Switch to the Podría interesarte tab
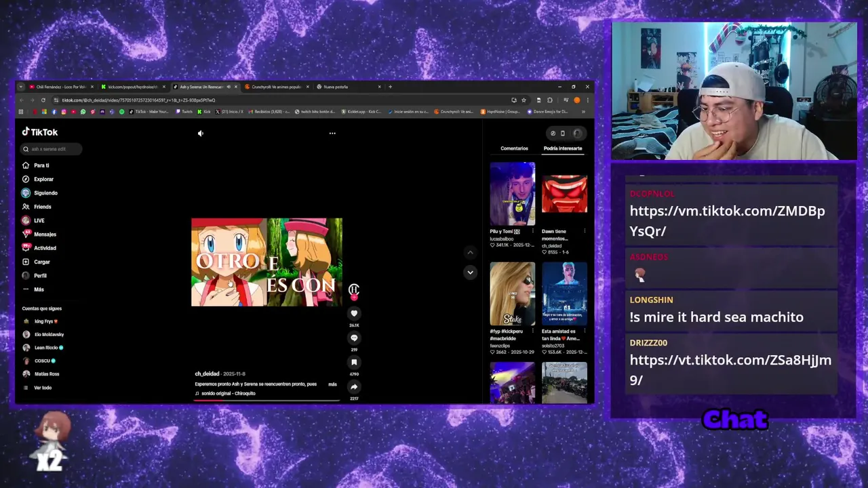Screen dimensions: 868x488 point(563,148)
